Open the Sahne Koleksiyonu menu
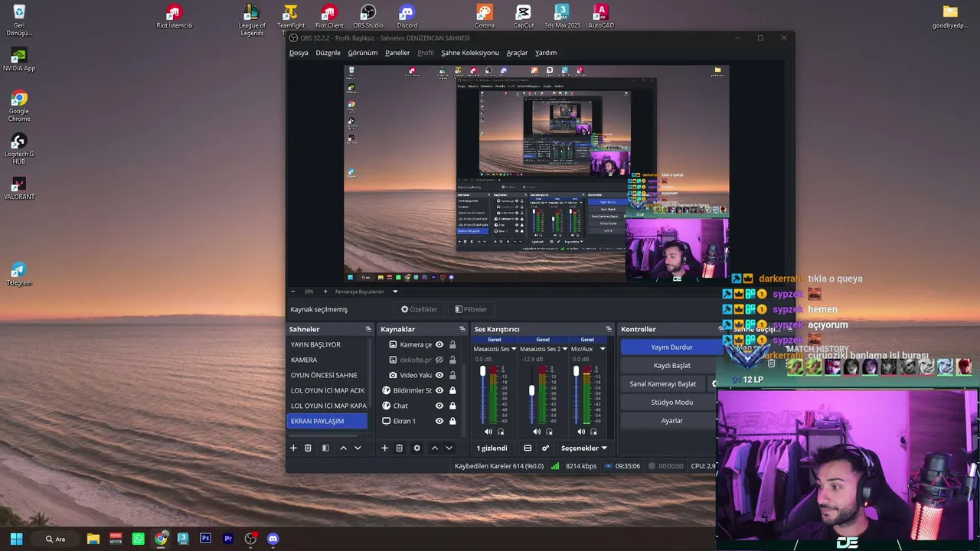Image resolution: width=980 pixels, height=551 pixels. coord(470,53)
